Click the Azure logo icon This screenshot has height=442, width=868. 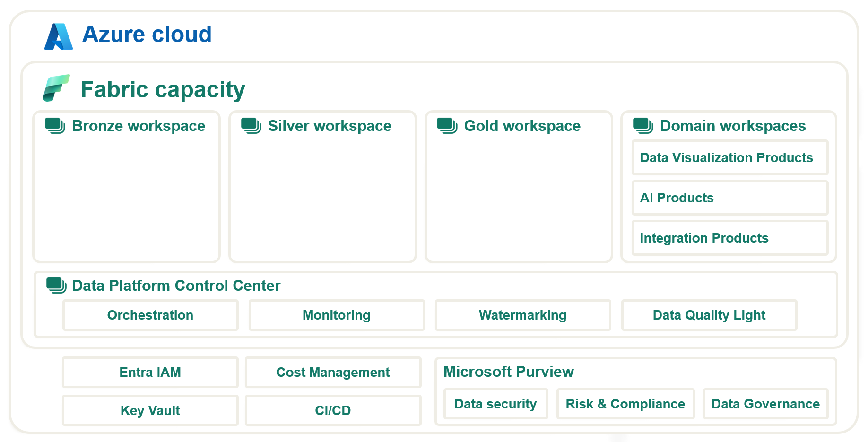[59, 36]
